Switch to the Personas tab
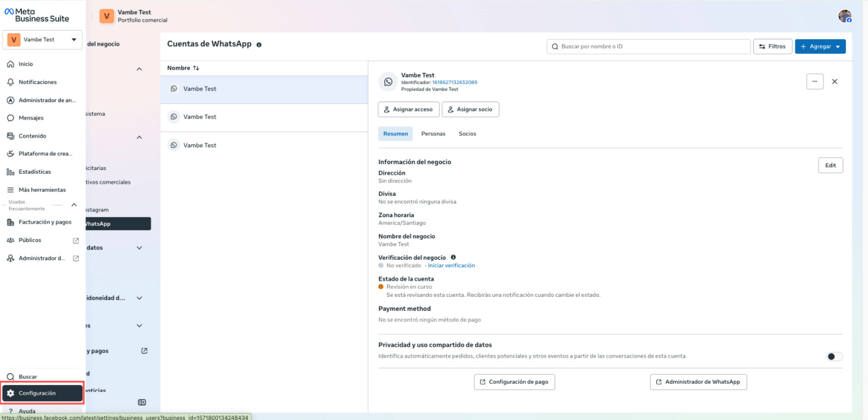The height and width of the screenshot is (420, 868). [433, 134]
